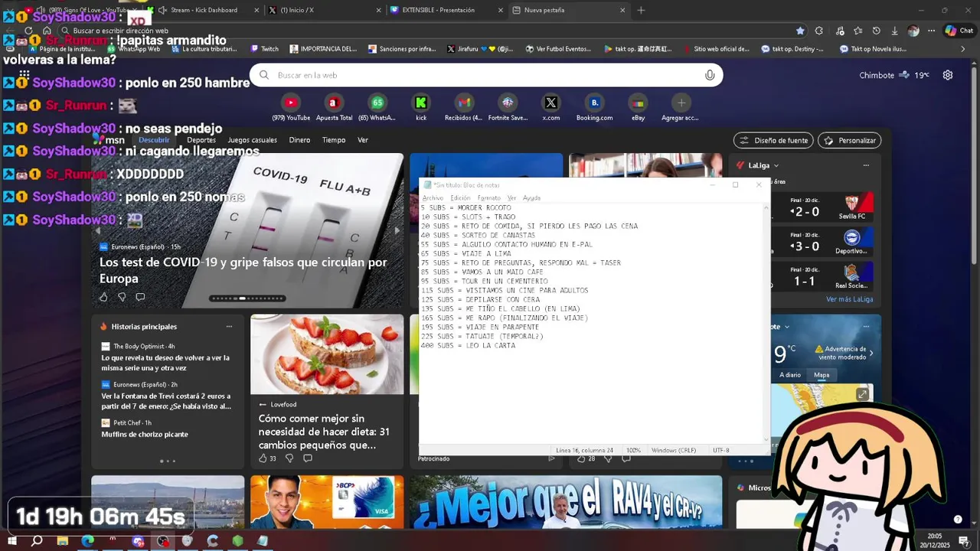Open the Twitch bookmark

(x=265, y=49)
